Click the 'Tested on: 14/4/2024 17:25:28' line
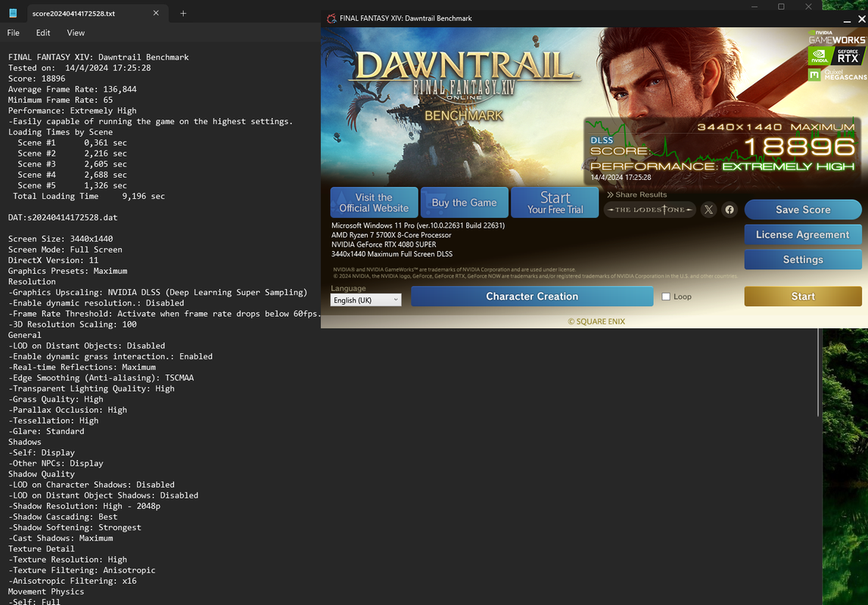This screenshot has height=605, width=868. pos(79,68)
